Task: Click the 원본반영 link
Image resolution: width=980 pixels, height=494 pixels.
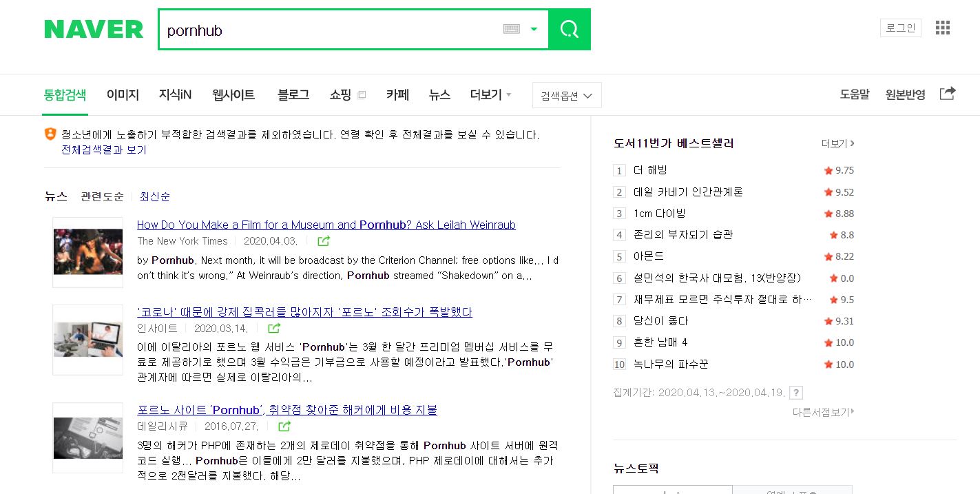Action: (x=906, y=95)
